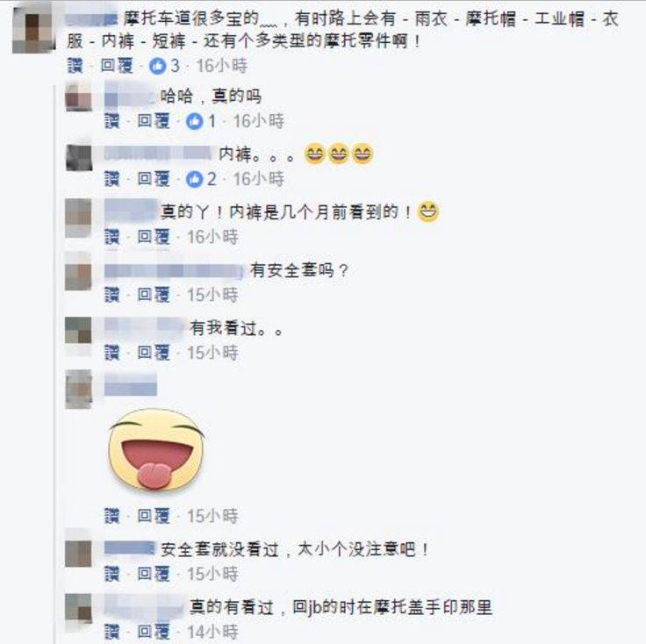Like the '有安全套吗？' comment
This screenshot has height=644, width=646.
[x=111, y=295]
